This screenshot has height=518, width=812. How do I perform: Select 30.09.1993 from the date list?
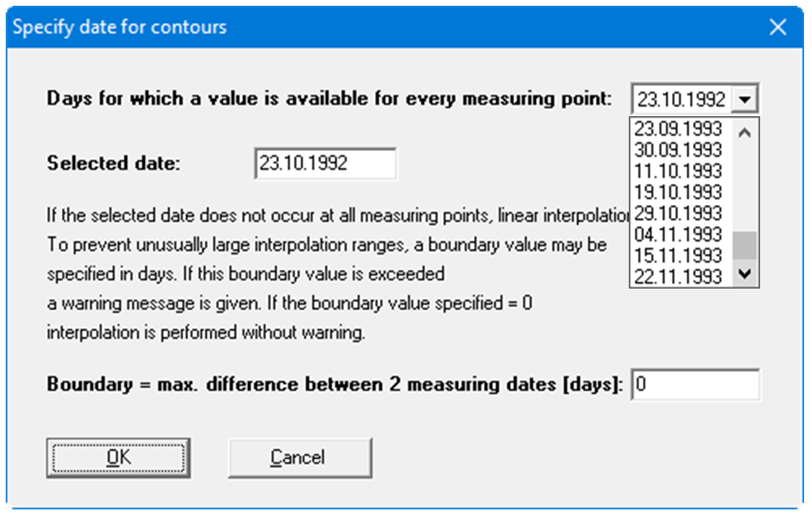(678, 150)
